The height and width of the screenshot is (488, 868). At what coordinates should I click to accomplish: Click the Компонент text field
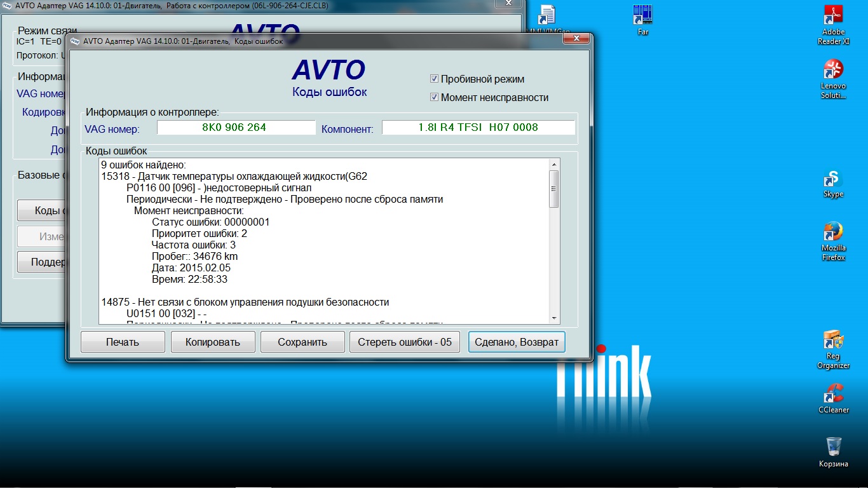click(478, 128)
